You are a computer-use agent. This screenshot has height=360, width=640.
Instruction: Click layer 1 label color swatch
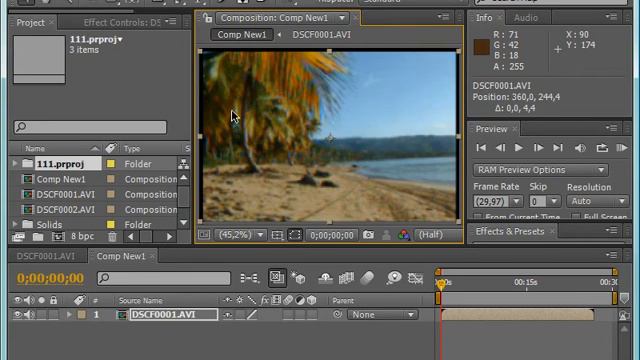point(82,315)
